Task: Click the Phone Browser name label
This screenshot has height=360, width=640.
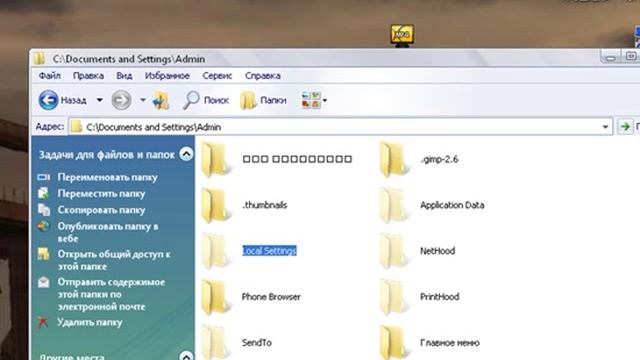Action: (271, 297)
